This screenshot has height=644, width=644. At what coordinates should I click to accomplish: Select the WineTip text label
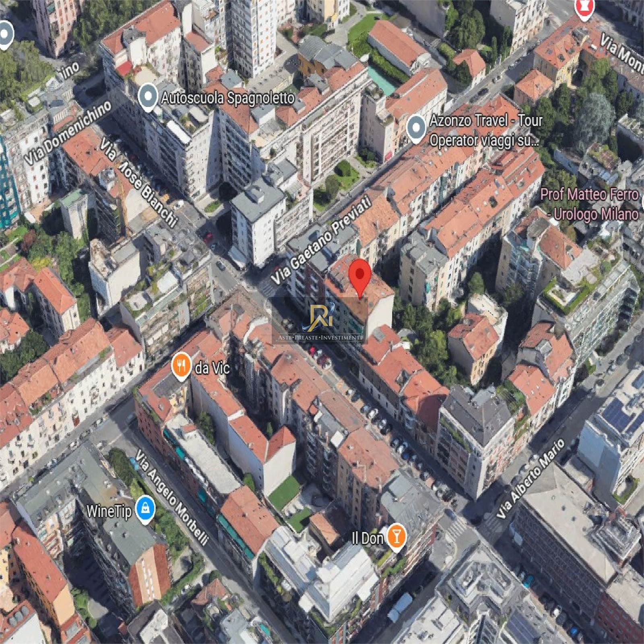point(109,511)
